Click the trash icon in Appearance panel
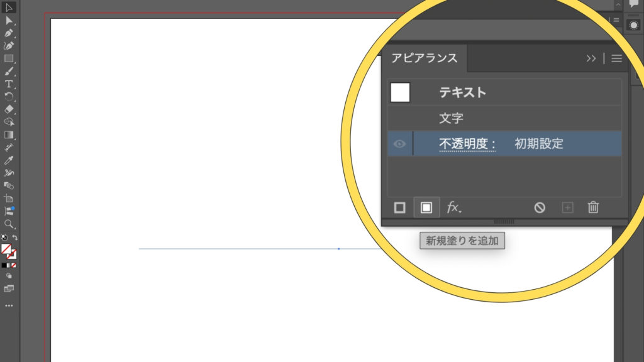Screen dimensions: 644x362 click(x=593, y=207)
